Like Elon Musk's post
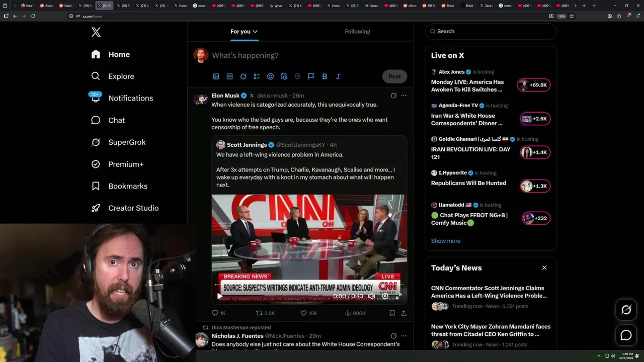Image resolution: width=644 pixels, height=362 pixels. [x=308, y=313]
